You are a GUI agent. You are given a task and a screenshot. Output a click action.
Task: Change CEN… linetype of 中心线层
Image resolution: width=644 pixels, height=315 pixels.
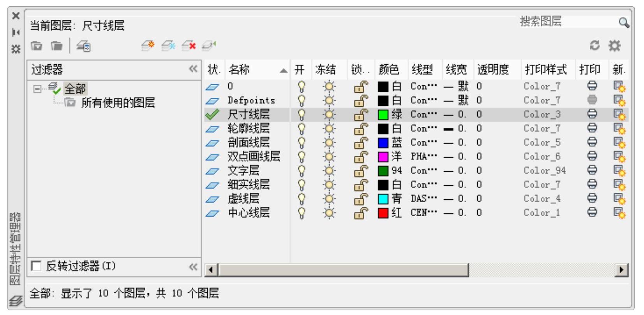[424, 212]
